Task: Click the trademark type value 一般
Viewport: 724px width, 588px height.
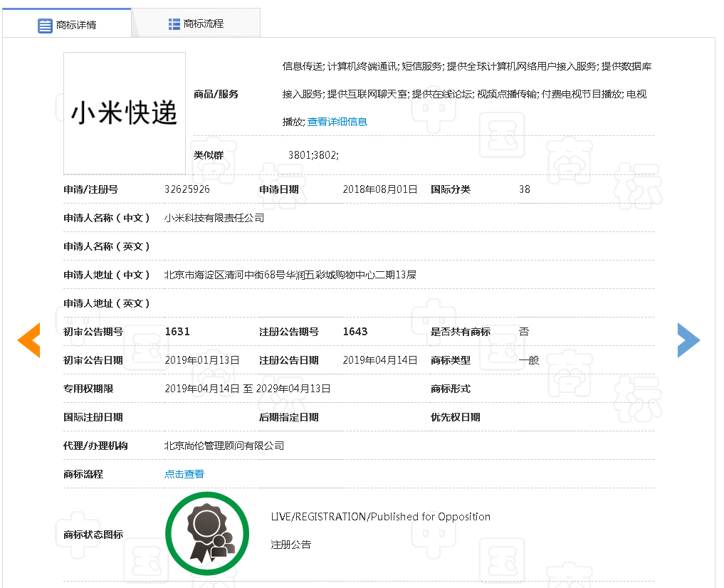Action: (x=529, y=360)
